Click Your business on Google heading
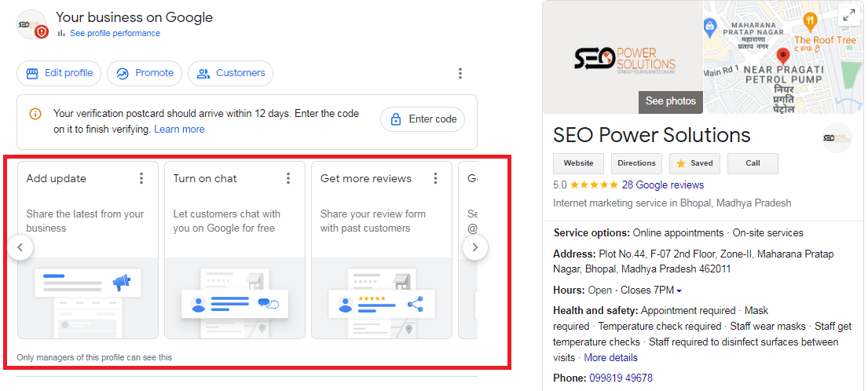The height and width of the screenshot is (391, 868). click(134, 17)
